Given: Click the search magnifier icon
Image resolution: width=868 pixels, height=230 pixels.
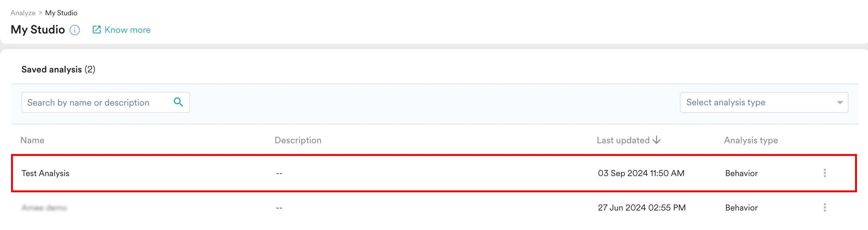Looking at the screenshot, I should click(x=178, y=102).
